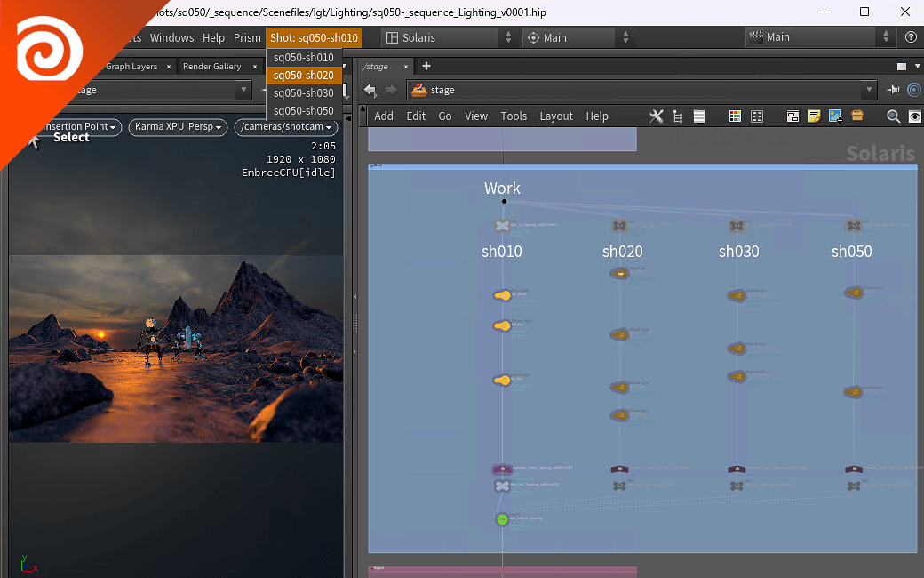Add a background image to the network
This screenshot has height=578, width=924.
(835, 116)
